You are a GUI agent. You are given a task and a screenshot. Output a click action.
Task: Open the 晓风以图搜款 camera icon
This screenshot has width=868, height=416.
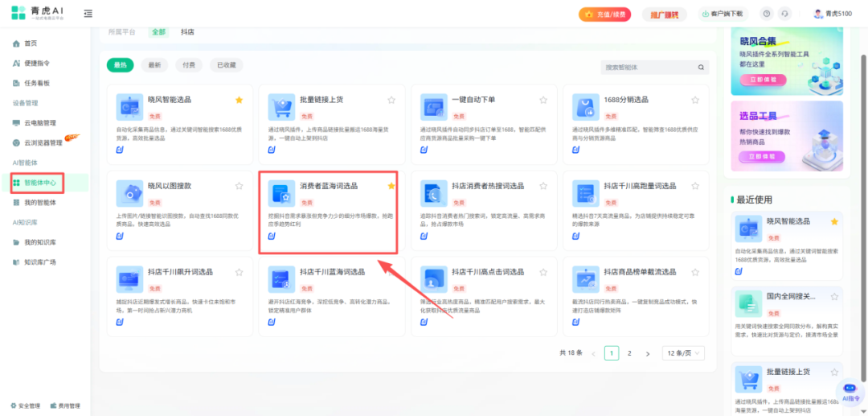(129, 193)
